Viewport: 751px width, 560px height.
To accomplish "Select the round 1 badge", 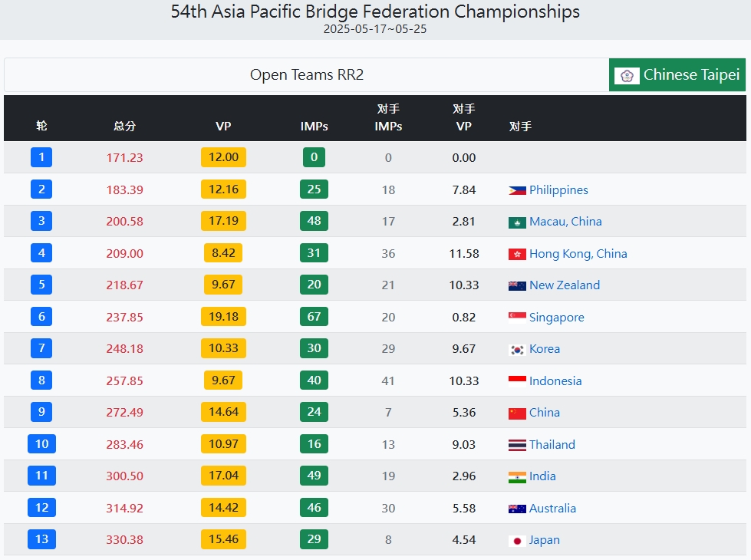I will [41, 157].
